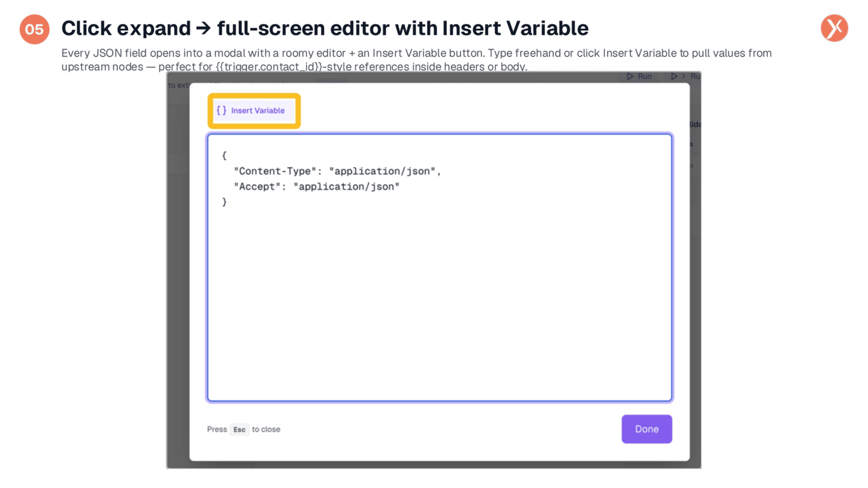Image resolution: width=868 pixels, height=488 pixels.
Task: Click the "Content-Type" line in the editor
Action: pyautogui.click(x=337, y=171)
